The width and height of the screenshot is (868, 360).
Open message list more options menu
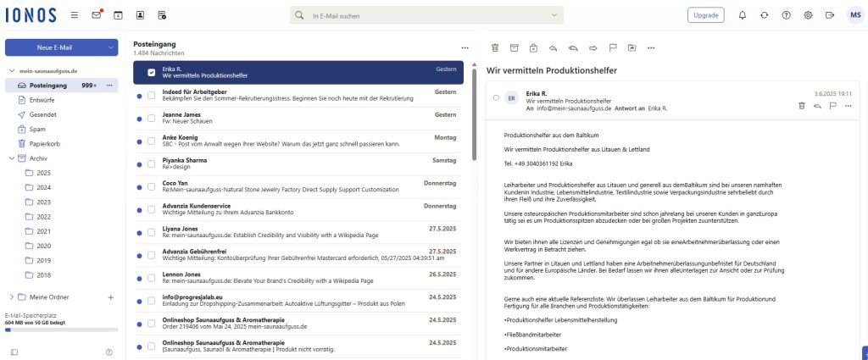pos(465,48)
